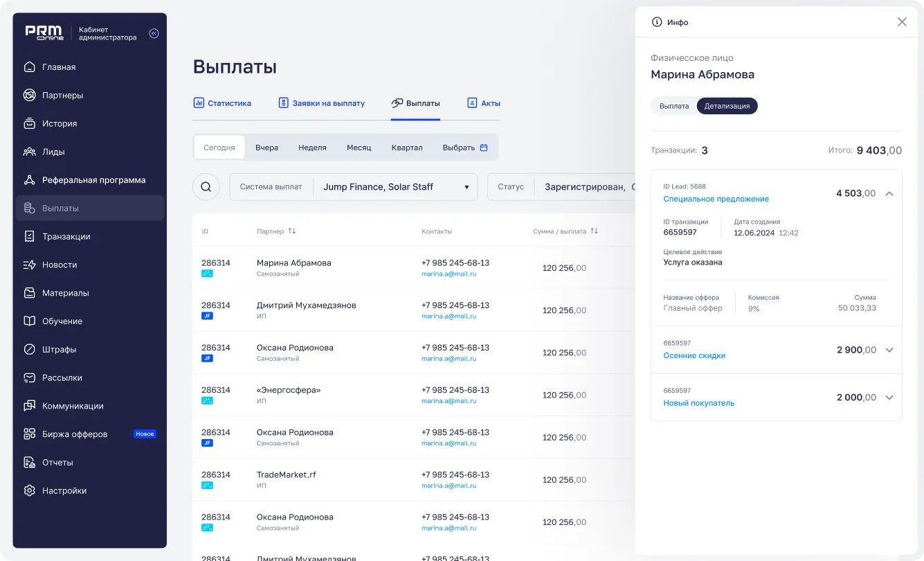Viewport: 924px width, 561px height.
Task: Open the Система выплат dropdown
Action: pos(354,187)
